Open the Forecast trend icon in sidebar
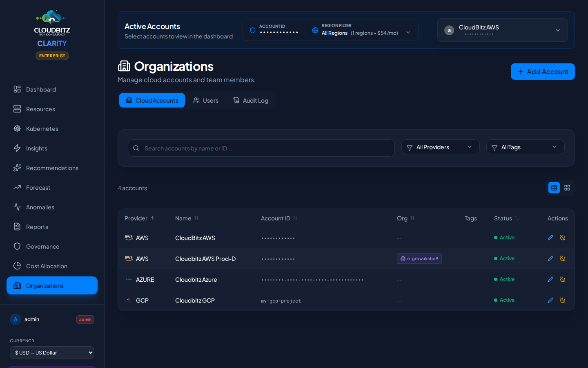The height and width of the screenshot is (368, 588). coord(17,187)
